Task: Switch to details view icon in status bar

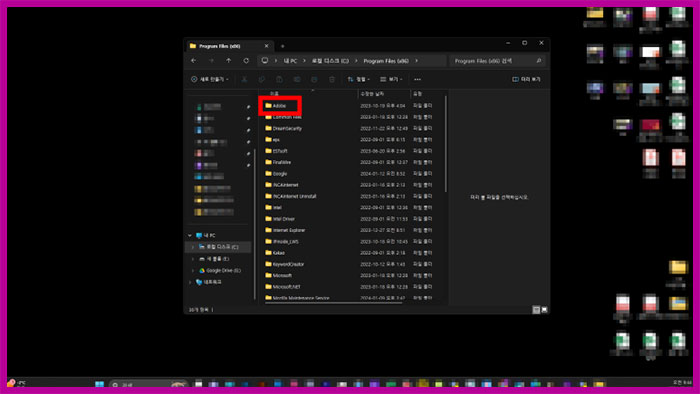Action: tap(536, 310)
